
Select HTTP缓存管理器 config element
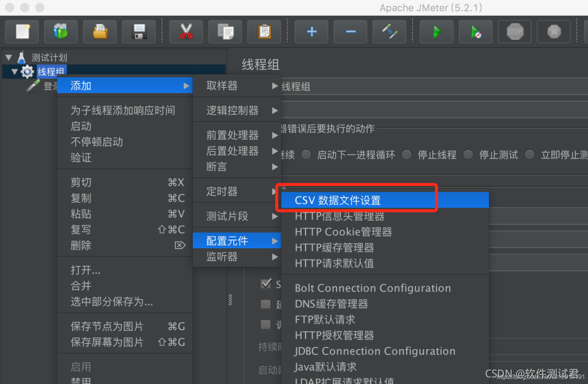click(385, 247)
